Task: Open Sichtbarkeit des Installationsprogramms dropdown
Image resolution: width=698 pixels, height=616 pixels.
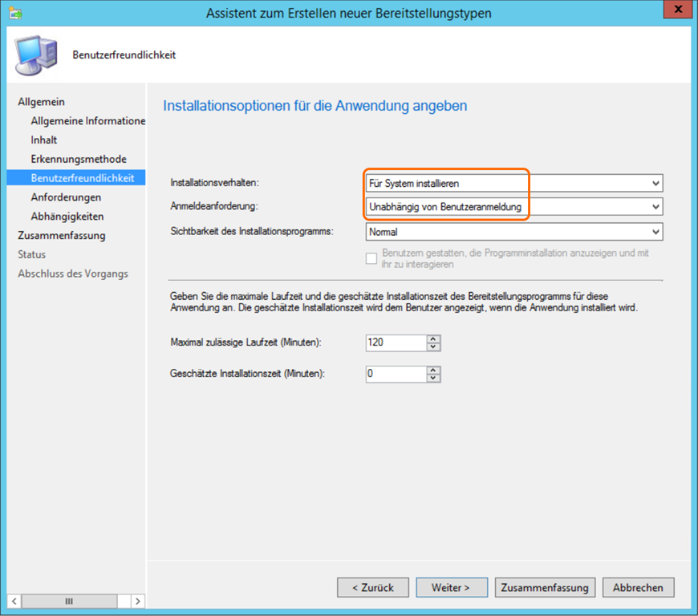Action: [656, 232]
